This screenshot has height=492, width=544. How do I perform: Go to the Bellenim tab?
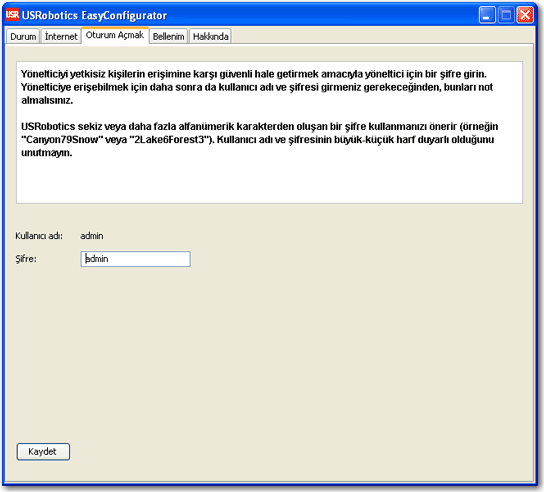click(169, 36)
